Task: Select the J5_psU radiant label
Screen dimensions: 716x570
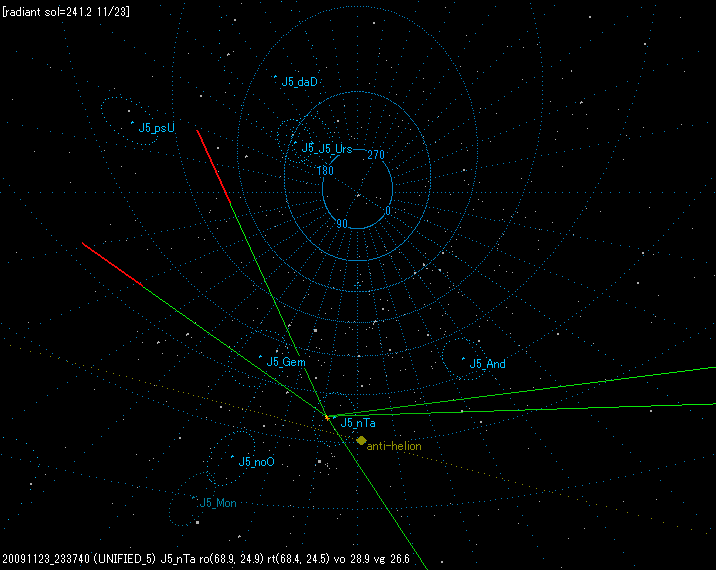Action: pyautogui.click(x=157, y=128)
